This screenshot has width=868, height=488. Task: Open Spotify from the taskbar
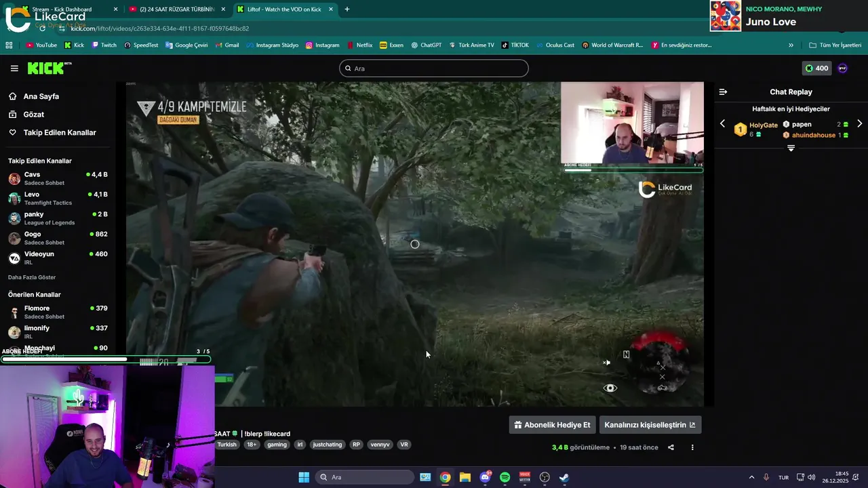tap(505, 477)
